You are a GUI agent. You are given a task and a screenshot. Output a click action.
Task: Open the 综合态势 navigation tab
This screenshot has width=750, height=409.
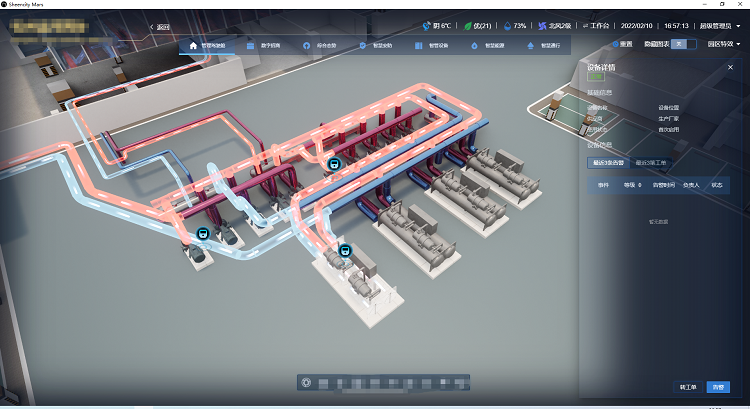point(320,45)
